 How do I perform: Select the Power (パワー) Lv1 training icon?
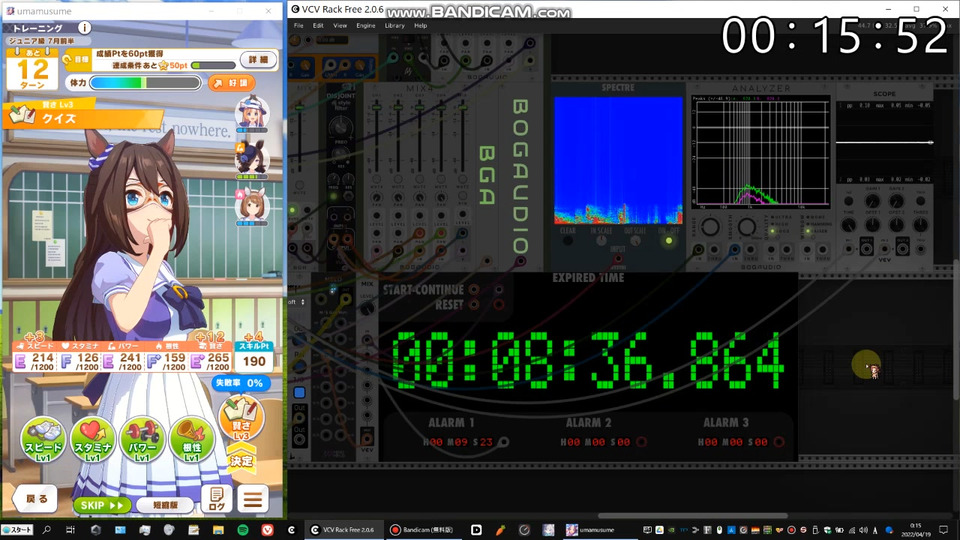pos(142,439)
